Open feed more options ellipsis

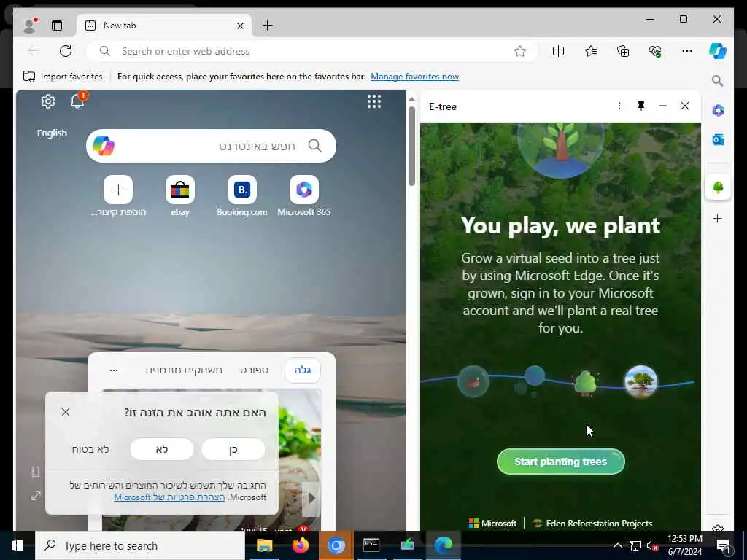(113, 370)
